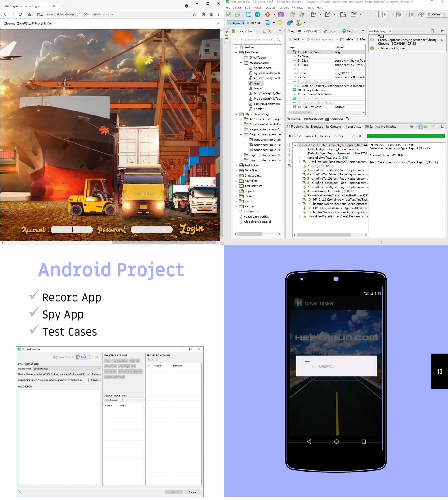
Task: Click the Cancel button in Mobile Recorder
Action: click(192, 492)
